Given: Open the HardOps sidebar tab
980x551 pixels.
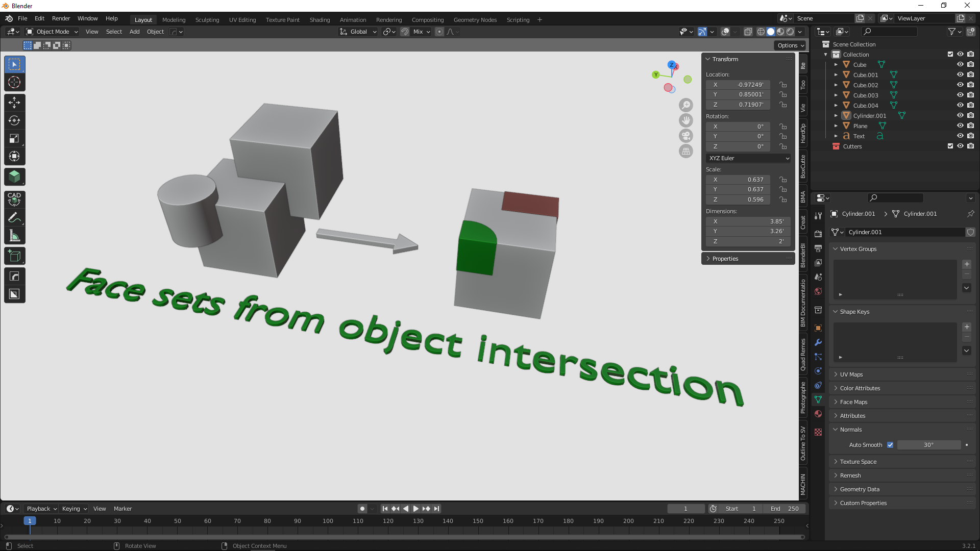Looking at the screenshot, I should point(803,133).
